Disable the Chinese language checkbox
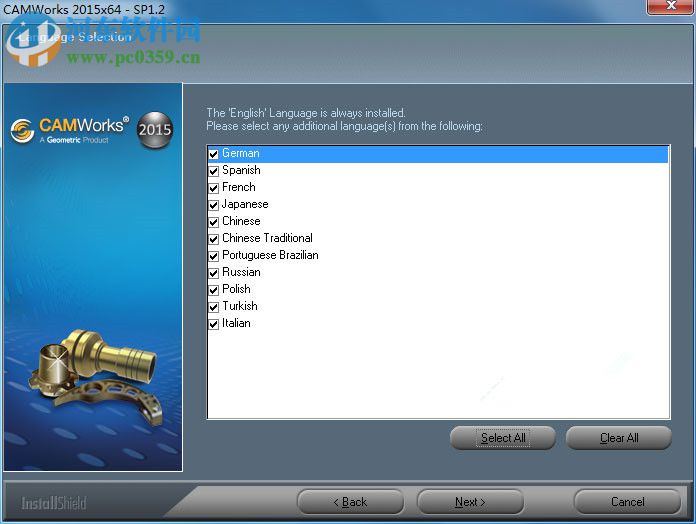This screenshot has width=696, height=524. click(214, 222)
